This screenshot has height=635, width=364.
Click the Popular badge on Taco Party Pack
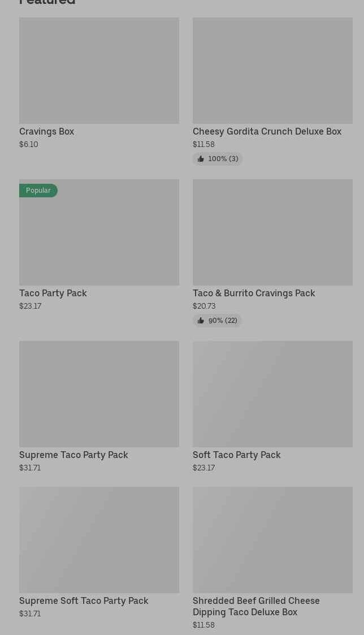(x=38, y=191)
